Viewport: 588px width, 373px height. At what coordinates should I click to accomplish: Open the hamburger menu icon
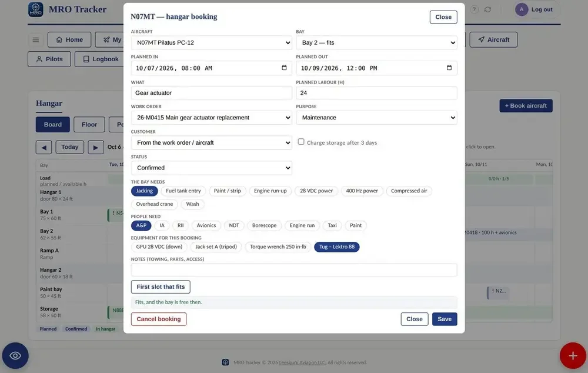pyautogui.click(x=36, y=40)
